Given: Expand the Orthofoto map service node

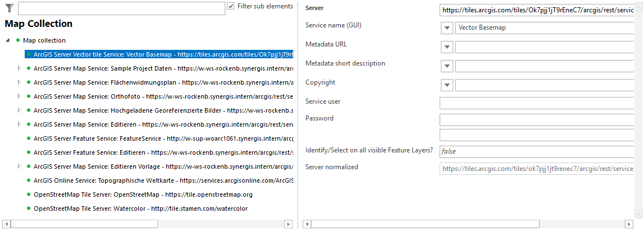Looking at the screenshot, I should (x=19, y=96).
